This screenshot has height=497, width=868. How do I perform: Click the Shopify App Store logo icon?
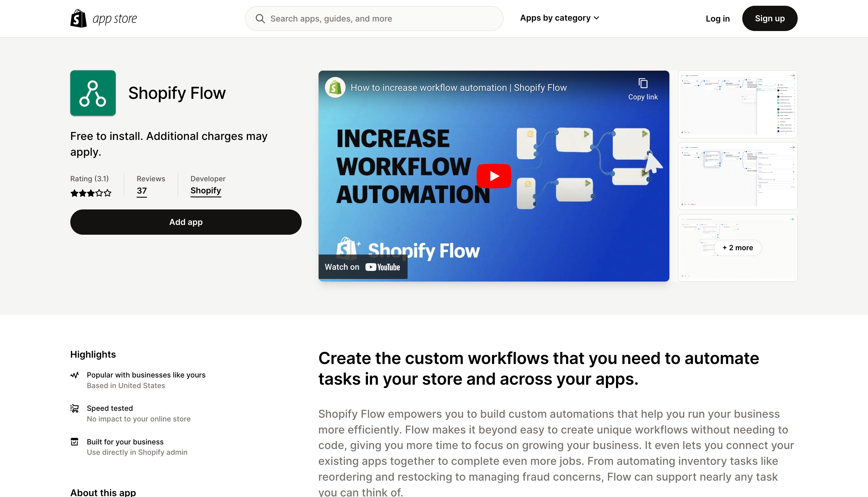pyautogui.click(x=79, y=18)
